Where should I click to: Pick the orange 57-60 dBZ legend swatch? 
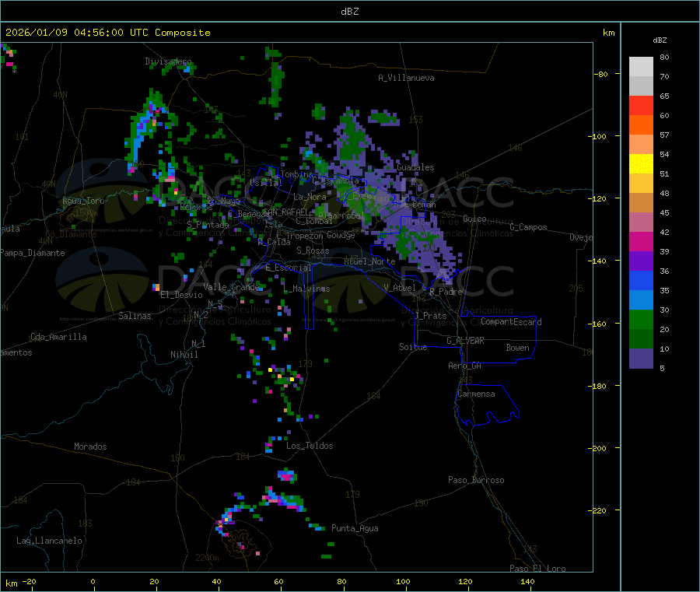(x=641, y=125)
